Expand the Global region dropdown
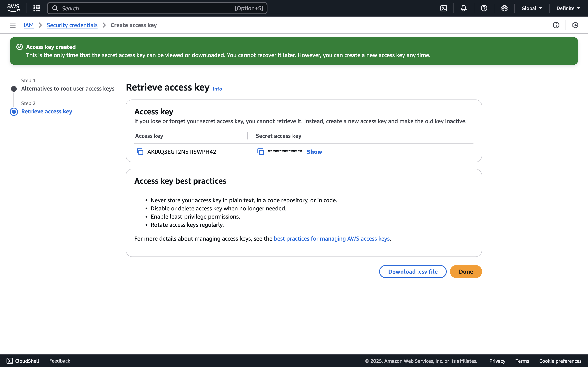Image resolution: width=588 pixels, height=367 pixels. [532, 8]
